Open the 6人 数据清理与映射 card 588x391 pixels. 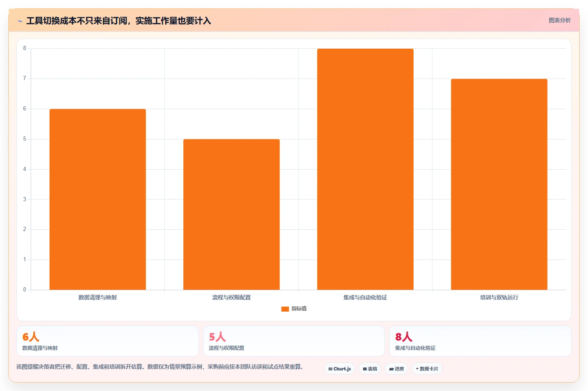coord(108,341)
